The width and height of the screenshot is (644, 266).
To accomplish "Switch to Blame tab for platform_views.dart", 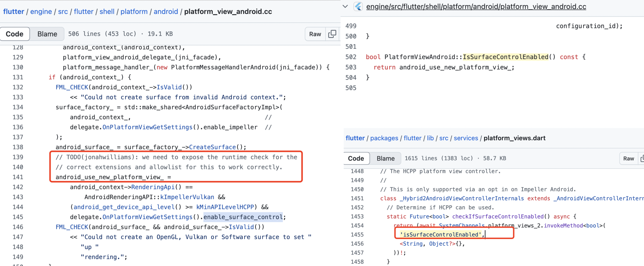I will click(385, 158).
